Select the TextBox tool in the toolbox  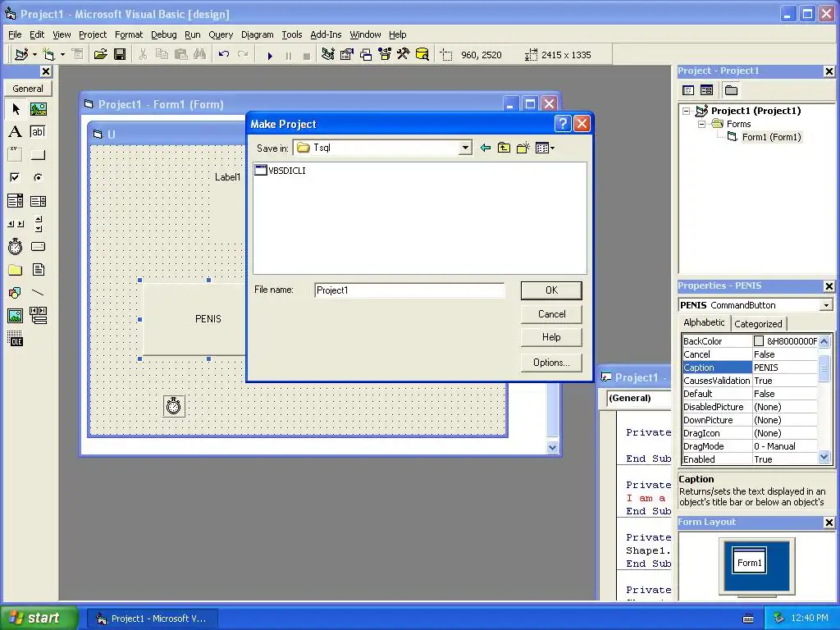[38, 132]
